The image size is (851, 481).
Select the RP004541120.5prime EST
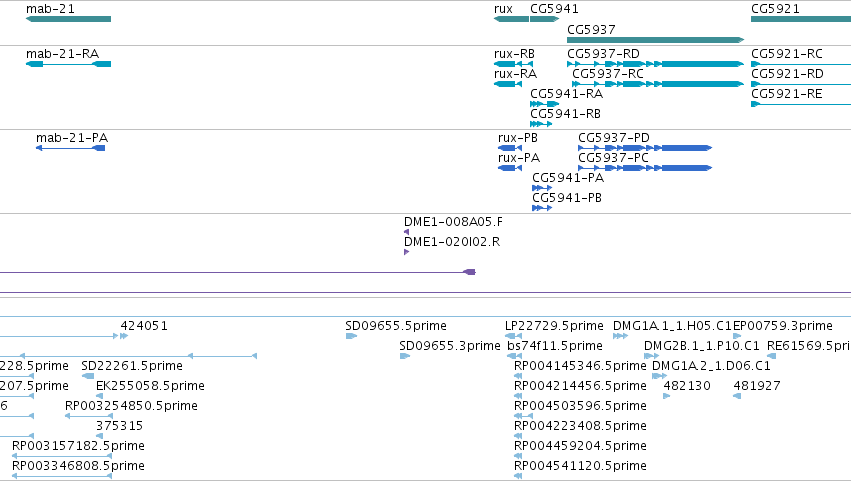(518, 476)
